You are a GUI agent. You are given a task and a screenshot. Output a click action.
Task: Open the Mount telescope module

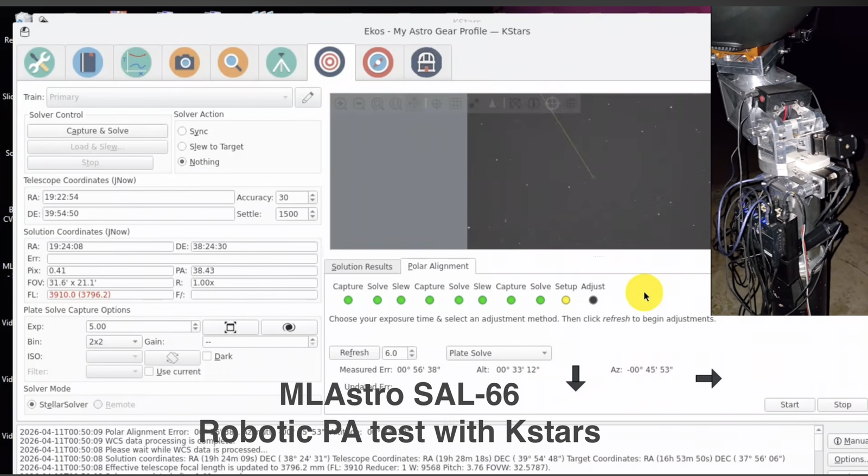pyautogui.click(x=281, y=62)
